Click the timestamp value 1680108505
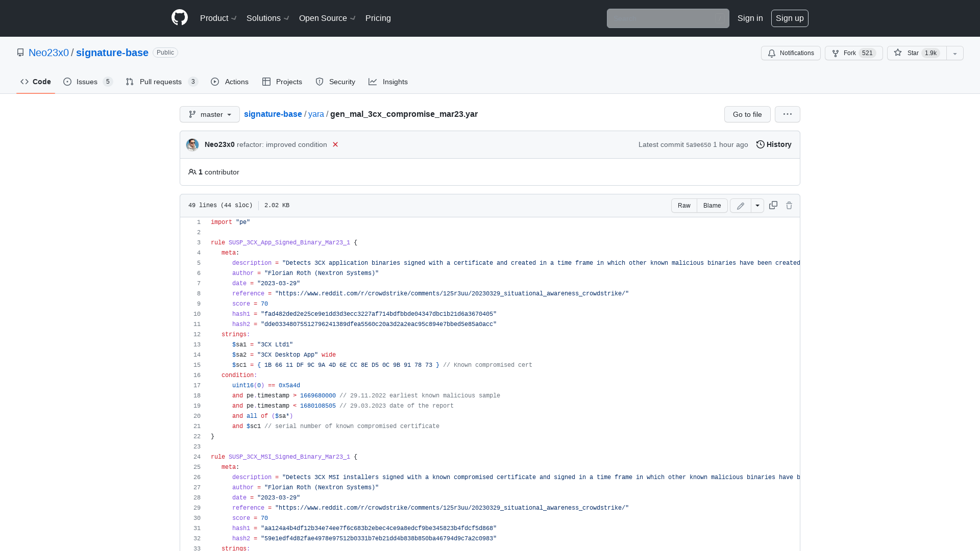This screenshot has width=980, height=551. (318, 406)
